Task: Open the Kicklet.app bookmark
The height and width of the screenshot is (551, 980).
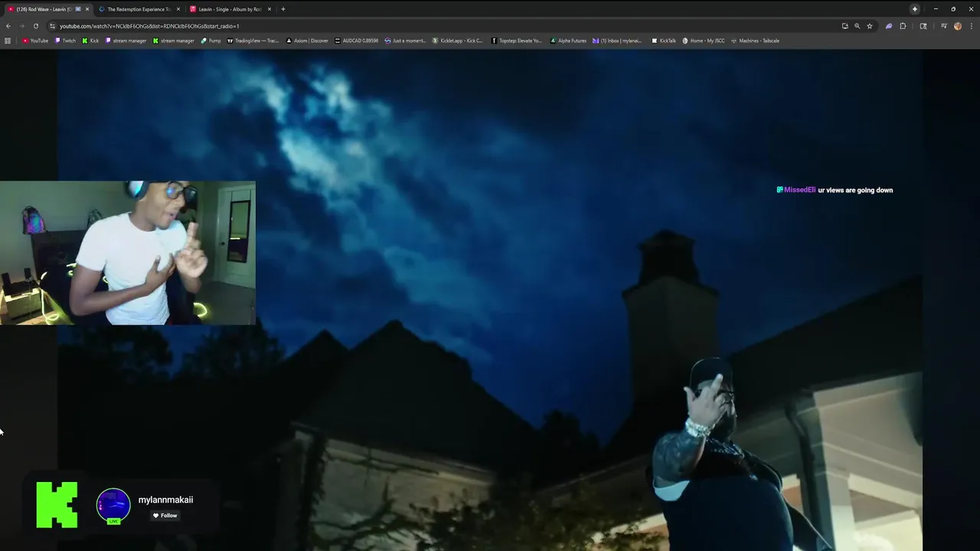Action: (458, 41)
